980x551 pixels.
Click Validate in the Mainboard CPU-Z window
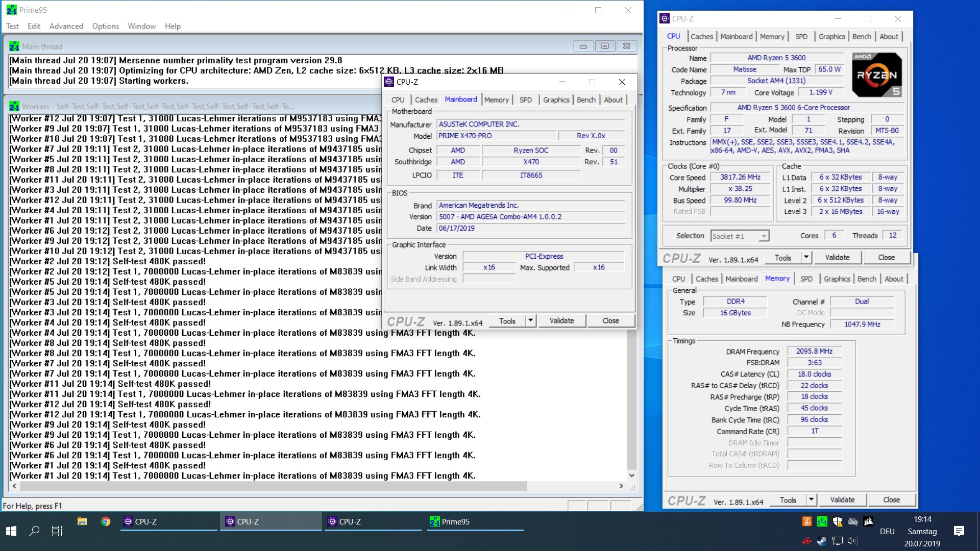(x=561, y=320)
